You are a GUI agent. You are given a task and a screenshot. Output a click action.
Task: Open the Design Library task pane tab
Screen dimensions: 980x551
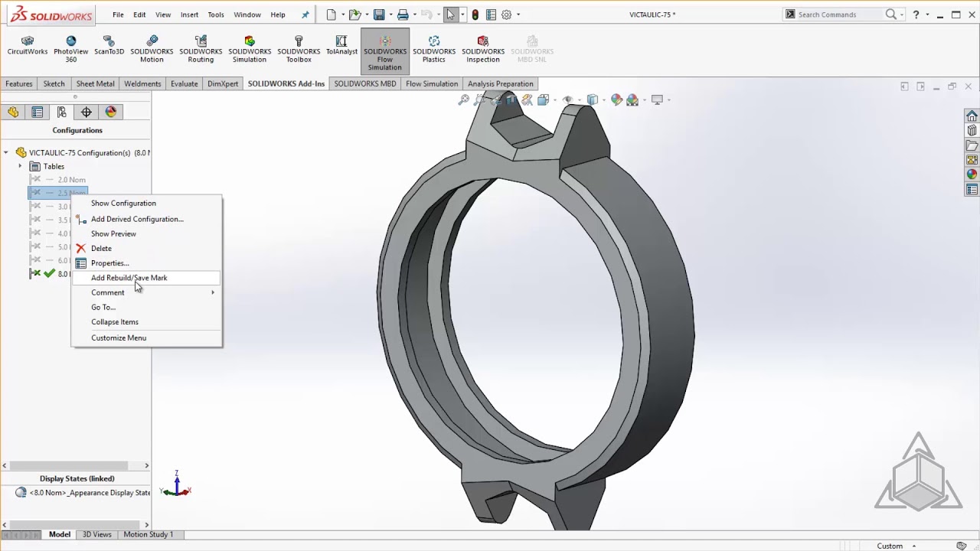pos(972,131)
